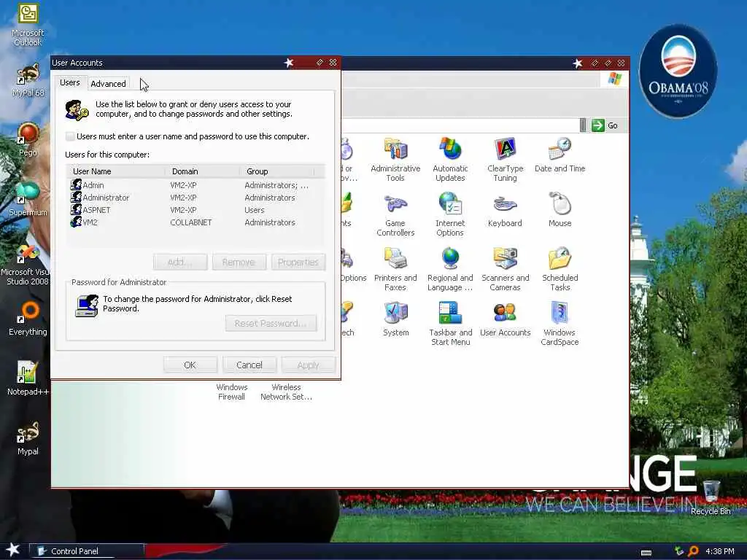The image size is (747, 560).
Task: Open Administrative Tools in Control Panel
Action: coord(395,160)
